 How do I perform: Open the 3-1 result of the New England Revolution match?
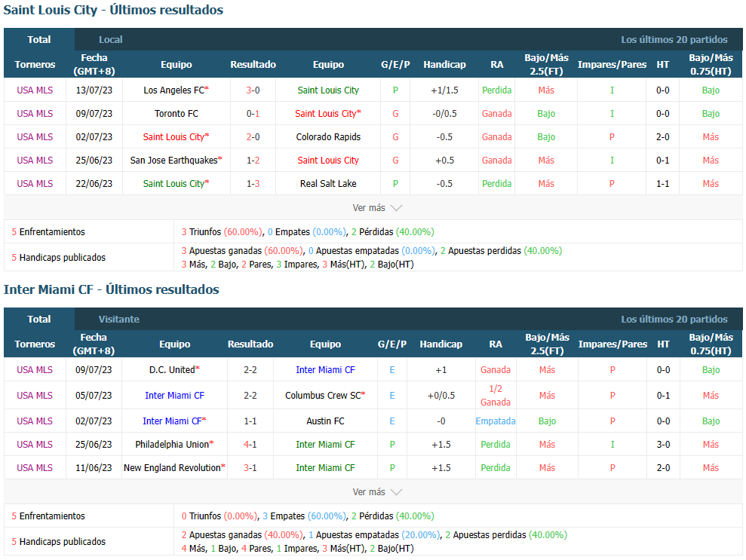pos(250,467)
